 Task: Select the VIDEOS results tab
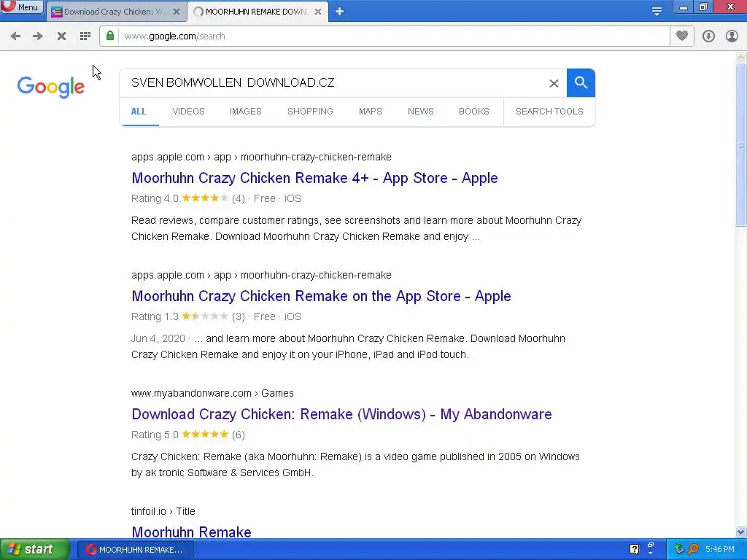tap(189, 112)
